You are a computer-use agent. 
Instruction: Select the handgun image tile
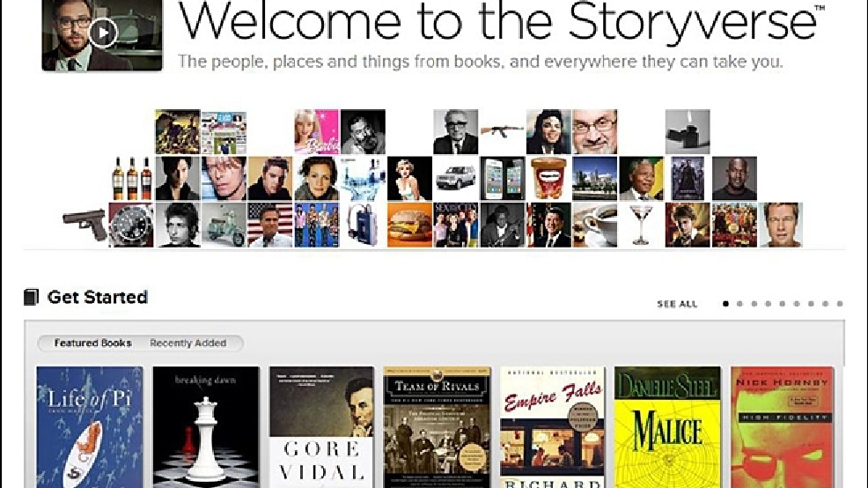[85, 225]
